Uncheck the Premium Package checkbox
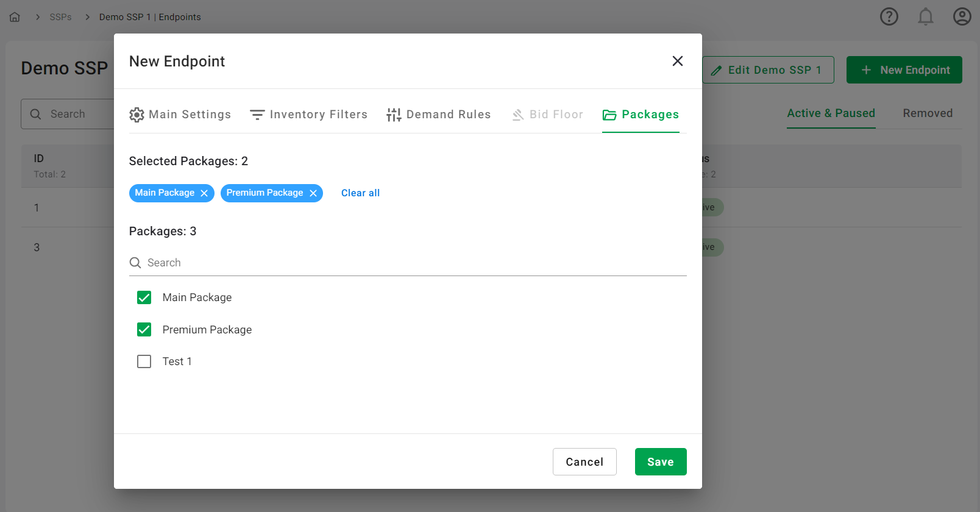The height and width of the screenshot is (512, 980). [x=144, y=330]
